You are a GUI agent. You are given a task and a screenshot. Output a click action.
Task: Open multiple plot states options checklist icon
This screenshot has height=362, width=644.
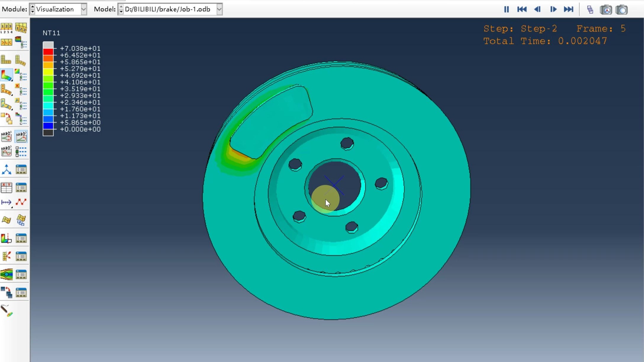tap(21, 119)
